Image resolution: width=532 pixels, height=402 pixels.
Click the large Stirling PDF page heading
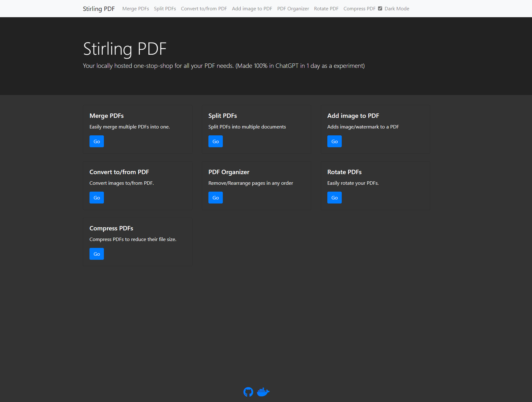click(125, 49)
